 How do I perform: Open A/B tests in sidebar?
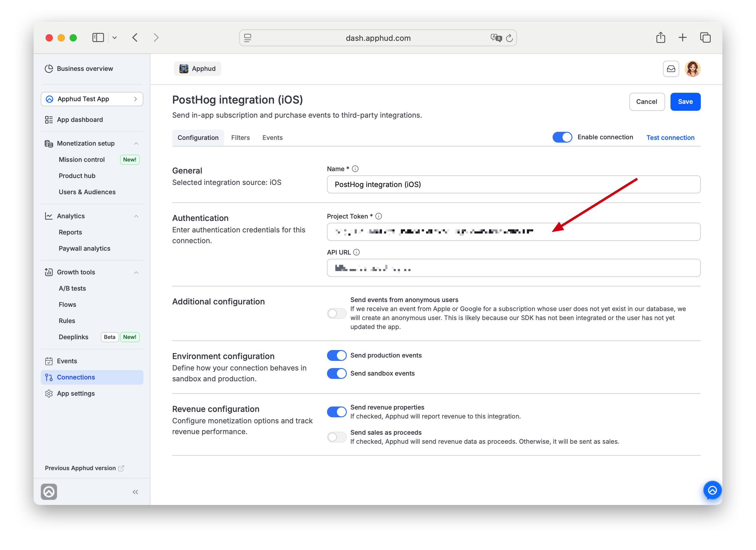tap(72, 288)
